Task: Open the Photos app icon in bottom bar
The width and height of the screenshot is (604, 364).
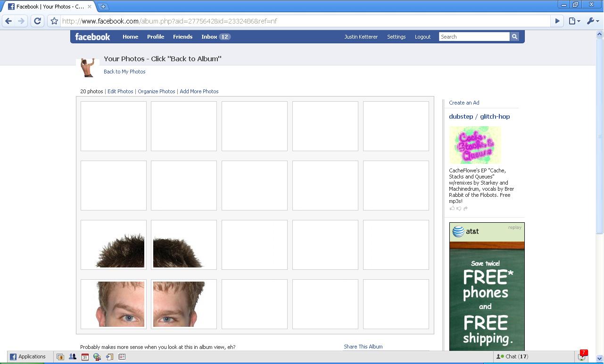Action: [60, 357]
